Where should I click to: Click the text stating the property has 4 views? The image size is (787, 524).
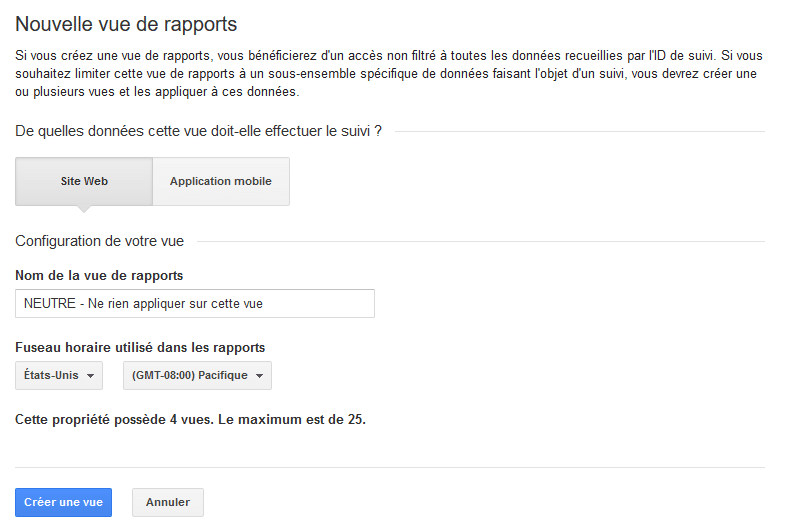click(190, 419)
